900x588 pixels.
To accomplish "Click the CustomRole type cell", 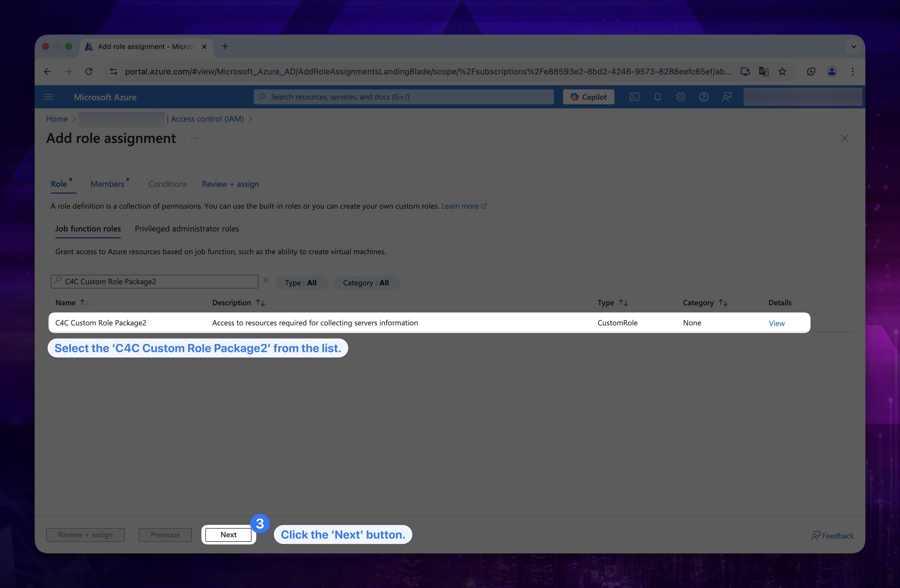I will click(618, 323).
